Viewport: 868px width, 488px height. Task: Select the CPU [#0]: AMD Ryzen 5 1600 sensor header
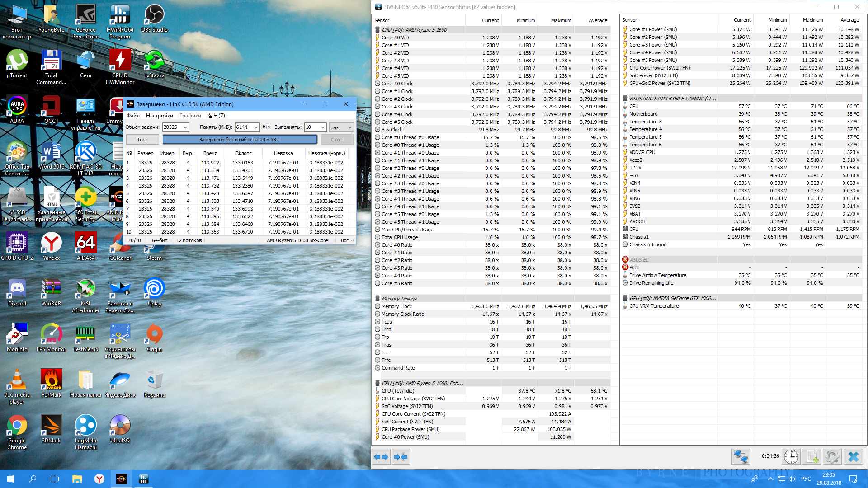[414, 30]
